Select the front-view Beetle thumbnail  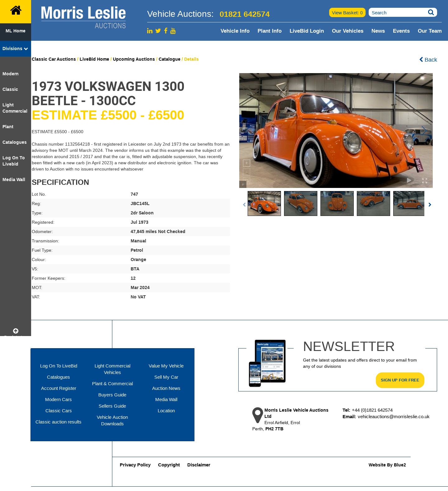337,203
